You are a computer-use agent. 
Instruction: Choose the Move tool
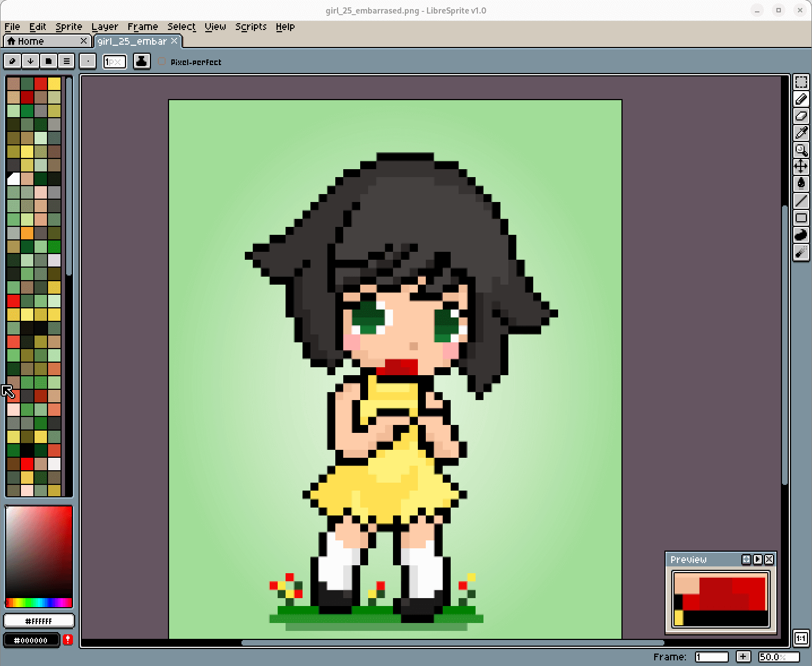801,166
